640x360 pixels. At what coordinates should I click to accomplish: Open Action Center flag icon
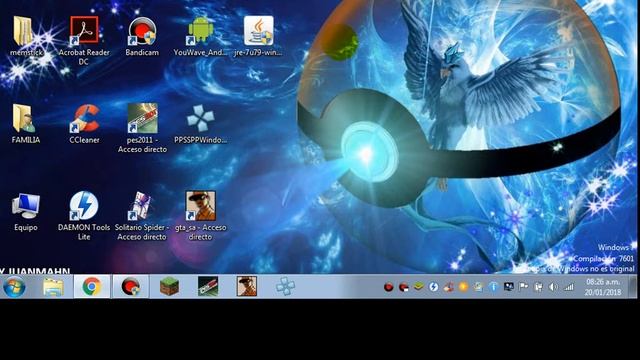pyautogui.click(x=523, y=287)
